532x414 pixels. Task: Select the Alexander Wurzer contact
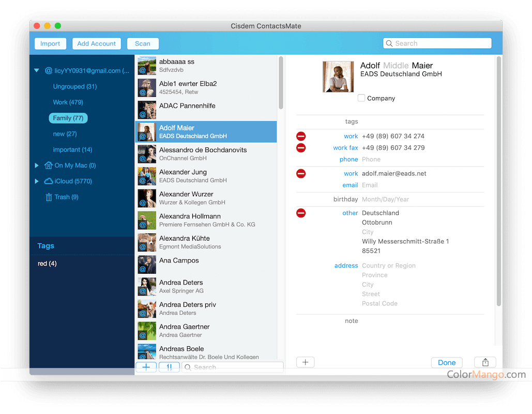(x=206, y=198)
